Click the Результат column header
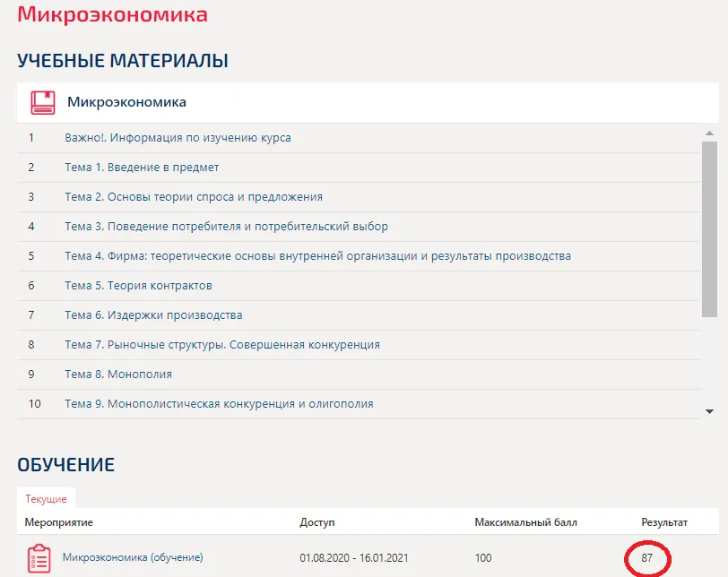The image size is (728, 577). pos(663,522)
